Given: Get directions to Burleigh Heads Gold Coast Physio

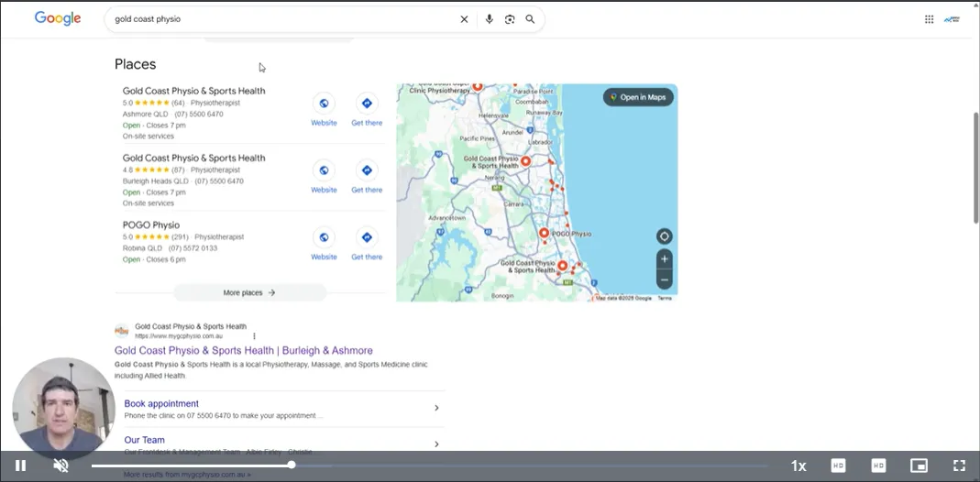Looking at the screenshot, I should pyautogui.click(x=367, y=177).
